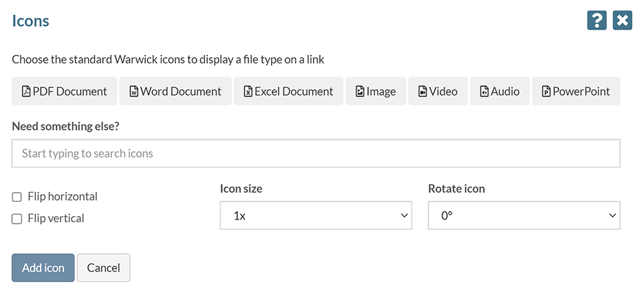Select the PDF Document icon option

point(64,91)
